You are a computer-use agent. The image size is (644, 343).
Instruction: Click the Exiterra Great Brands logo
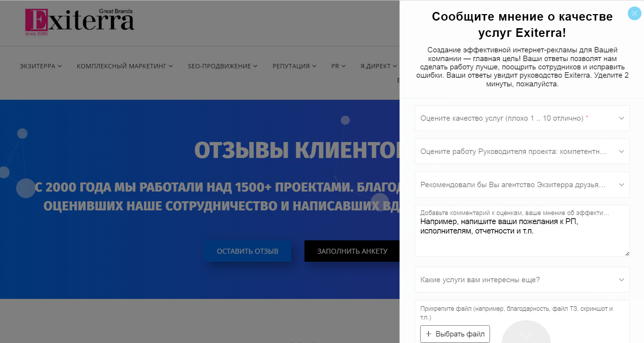pyautogui.click(x=80, y=22)
